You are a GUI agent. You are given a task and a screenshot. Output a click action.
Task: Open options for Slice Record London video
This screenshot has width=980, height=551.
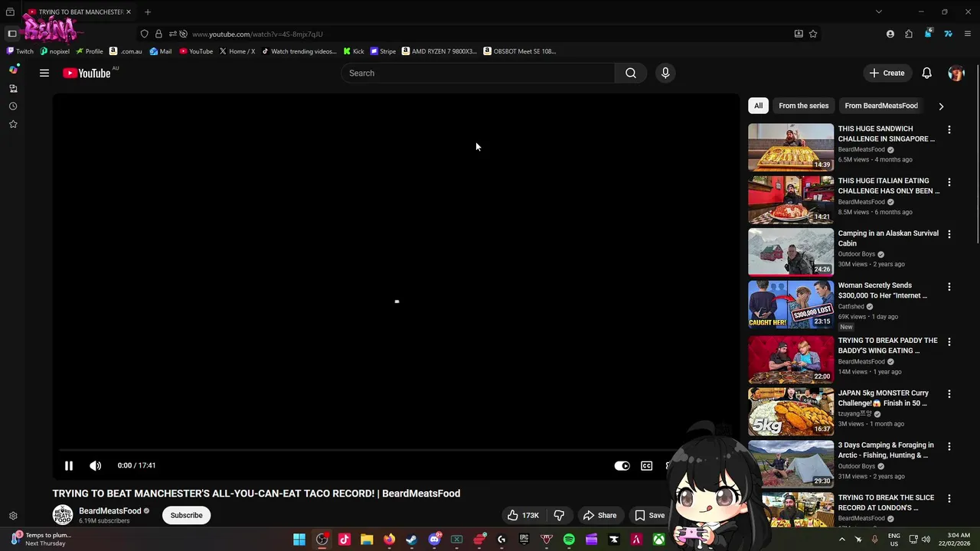(949, 498)
